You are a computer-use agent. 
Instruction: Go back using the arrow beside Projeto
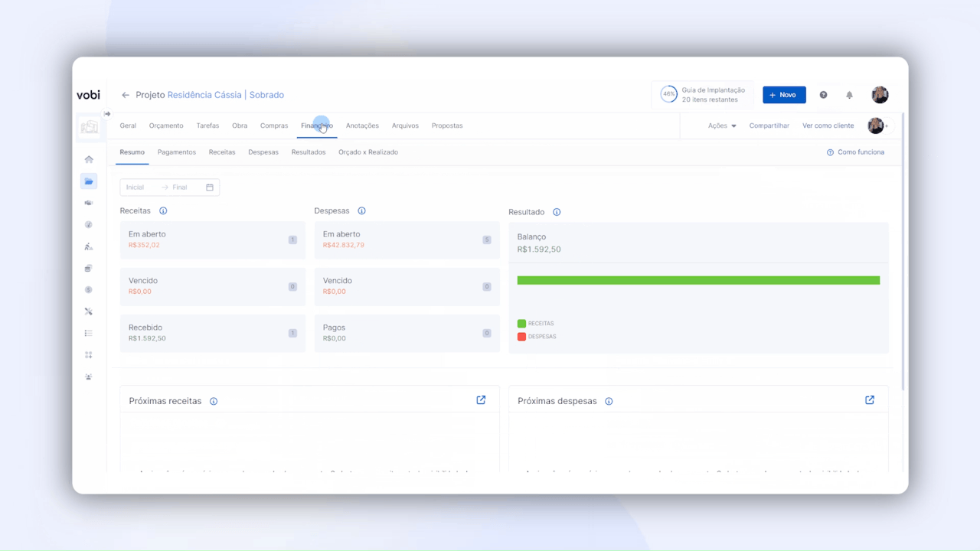(x=126, y=95)
